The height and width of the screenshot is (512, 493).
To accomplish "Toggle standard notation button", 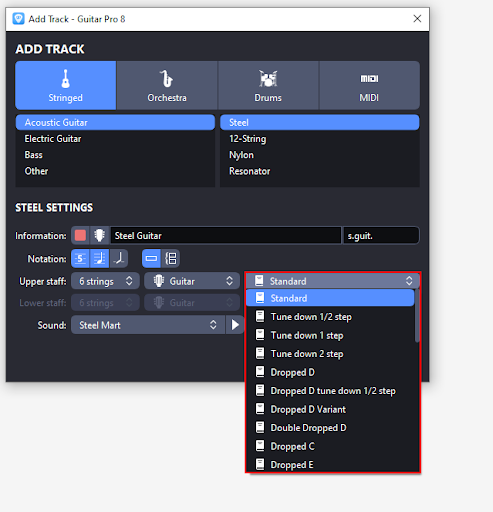I will coord(99,259).
